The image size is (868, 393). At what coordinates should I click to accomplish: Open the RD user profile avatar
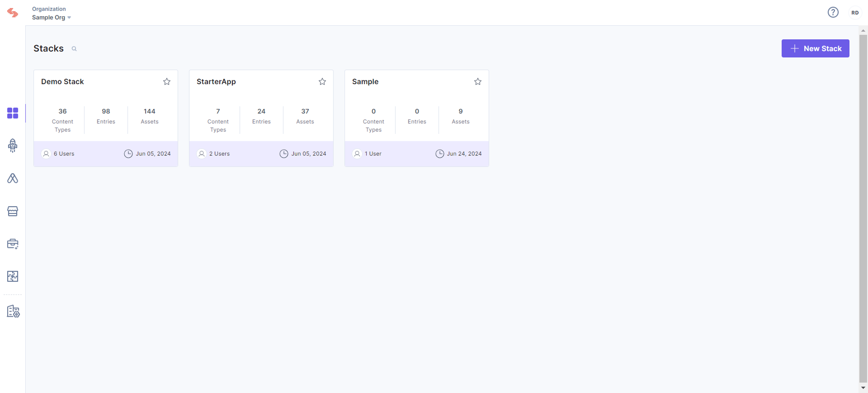[x=855, y=12]
